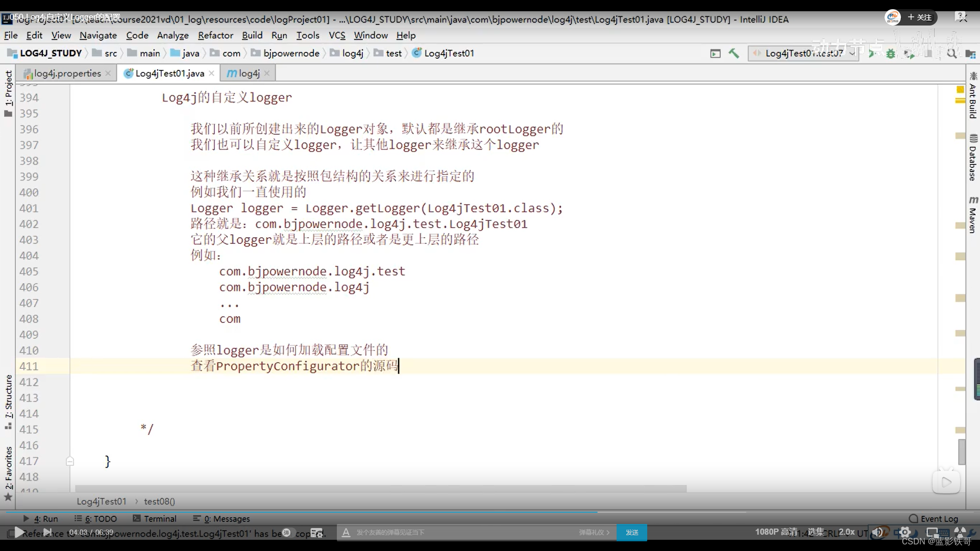Image resolution: width=980 pixels, height=551 pixels.
Task: Open the run configuration dropdown Log4jTest01.test07
Action: click(803, 53)
